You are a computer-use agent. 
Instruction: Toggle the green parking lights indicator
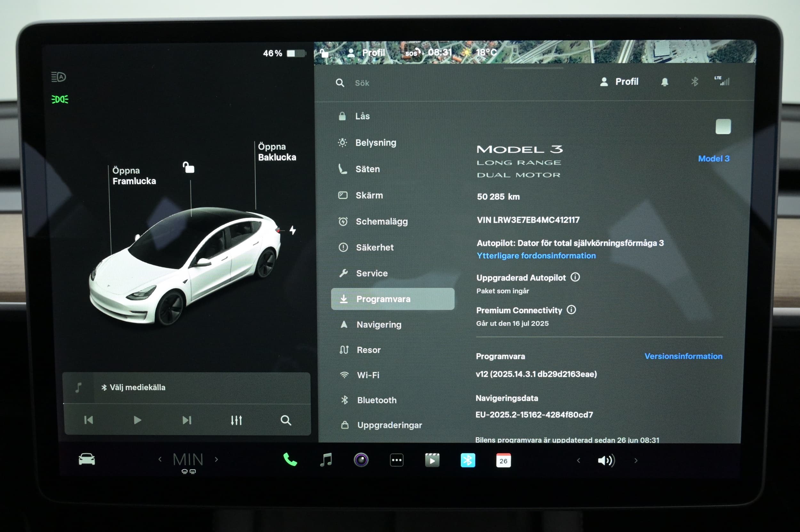pos(60,99)
